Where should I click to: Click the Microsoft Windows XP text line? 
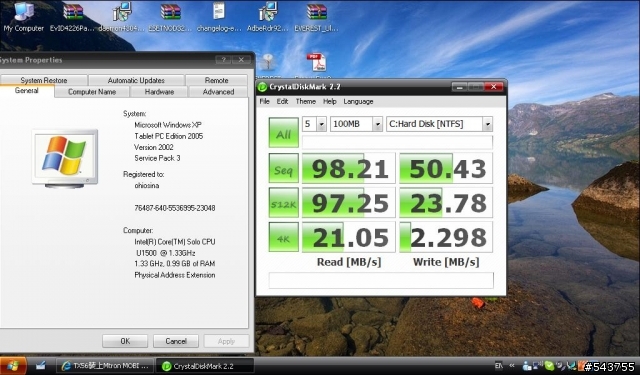[x=168, y=125]
